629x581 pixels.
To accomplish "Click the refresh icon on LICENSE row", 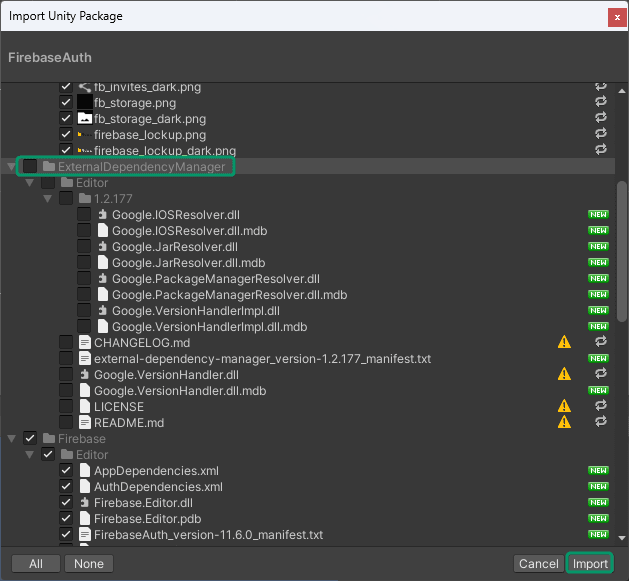I will 601,406.
